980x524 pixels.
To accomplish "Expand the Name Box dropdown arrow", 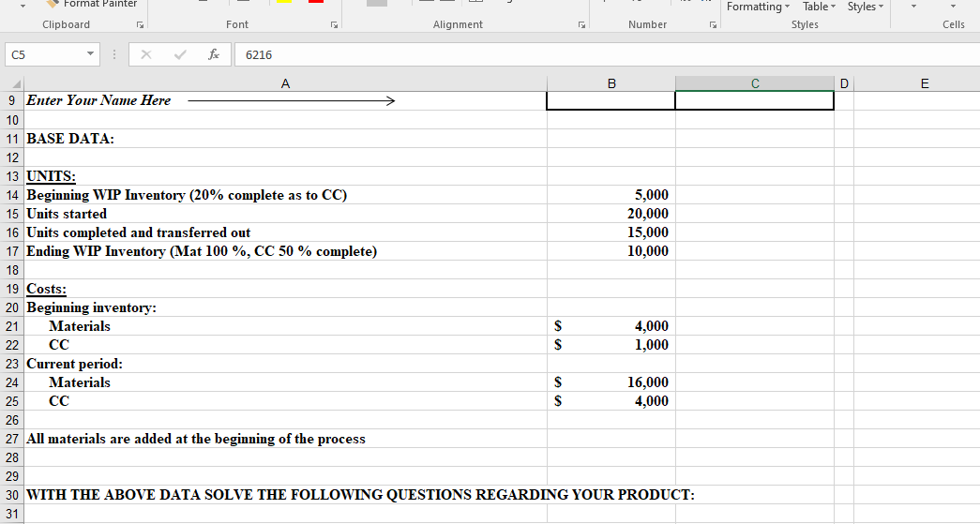I will pyautogui.click(x=90, y=54).
